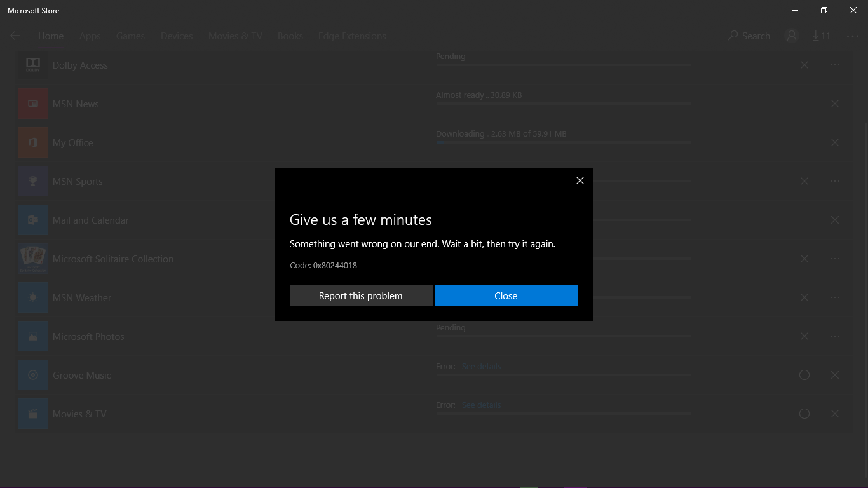The height and width of the screenshot is (488, 868).
Task: Pause the My Office download
Action: pyautogui.click(x=804, y=142)
